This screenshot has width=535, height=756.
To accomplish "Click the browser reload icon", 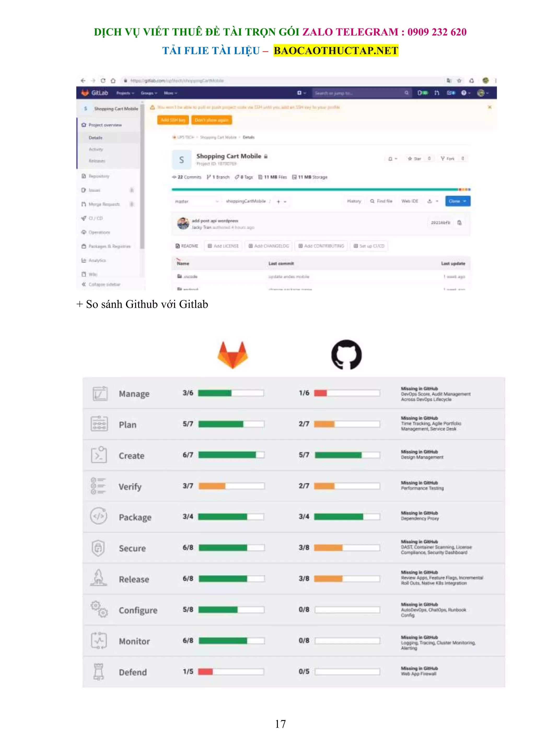I will pyautogui.click(x=103, y=81).
